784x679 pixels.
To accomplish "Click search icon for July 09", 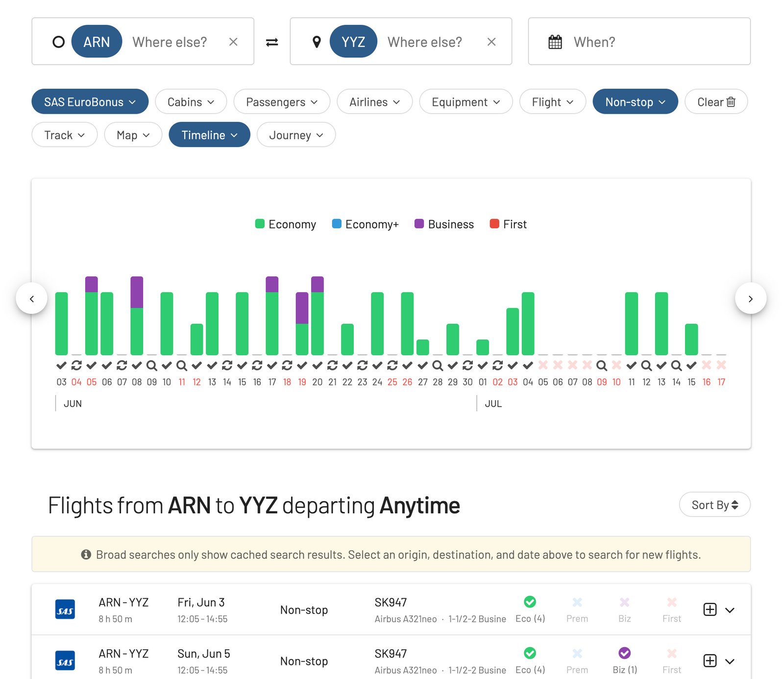I will (x=602, y=365).
